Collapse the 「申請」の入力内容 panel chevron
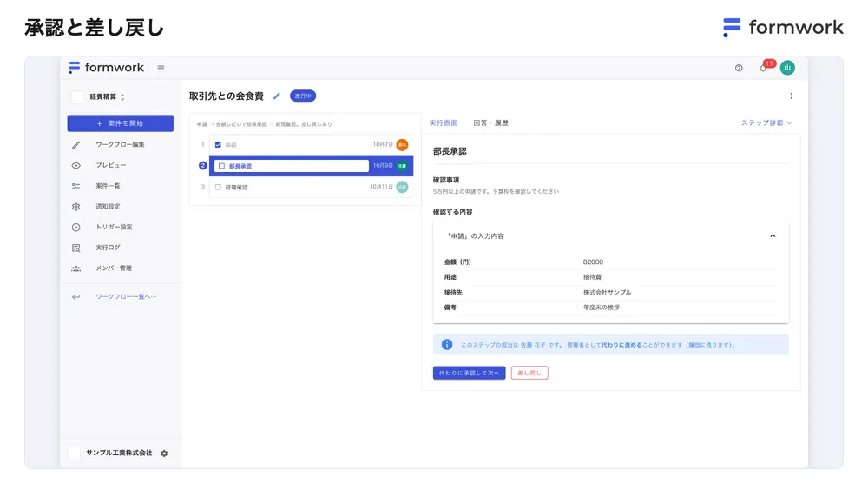This screenshot has height=490, width=868. tap(773, 235)
